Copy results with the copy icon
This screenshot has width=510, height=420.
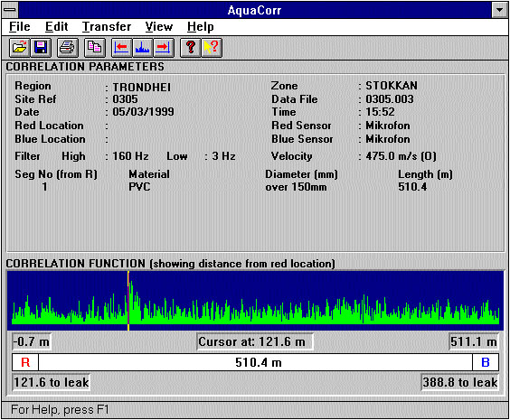tap(95, 48)
